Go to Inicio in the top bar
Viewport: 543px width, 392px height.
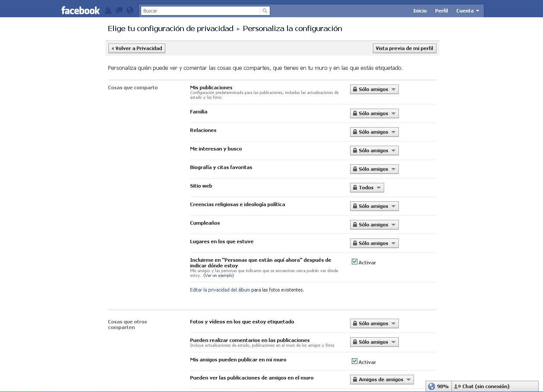click(420, 11)
